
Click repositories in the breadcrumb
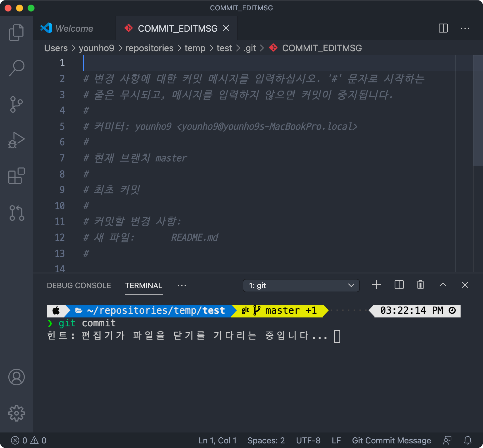tap(149, 48)
